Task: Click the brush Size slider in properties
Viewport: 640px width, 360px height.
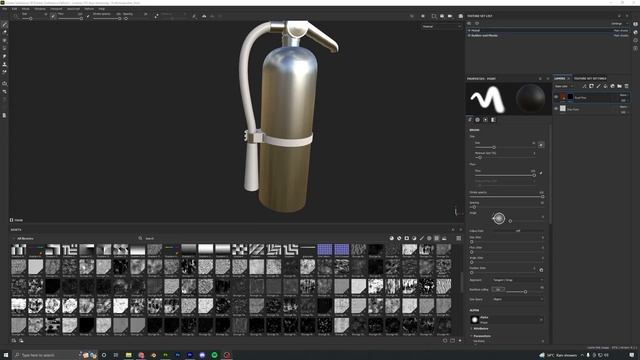Action: [x=504, y=147]
